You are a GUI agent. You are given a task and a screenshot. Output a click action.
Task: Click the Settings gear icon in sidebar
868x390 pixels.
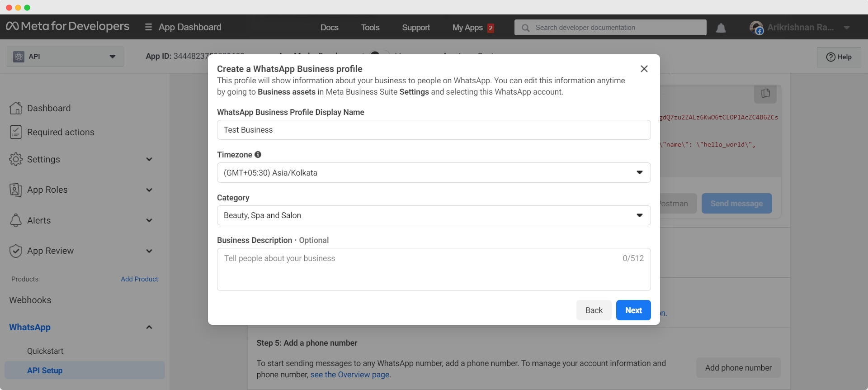[x=16, y=159]
